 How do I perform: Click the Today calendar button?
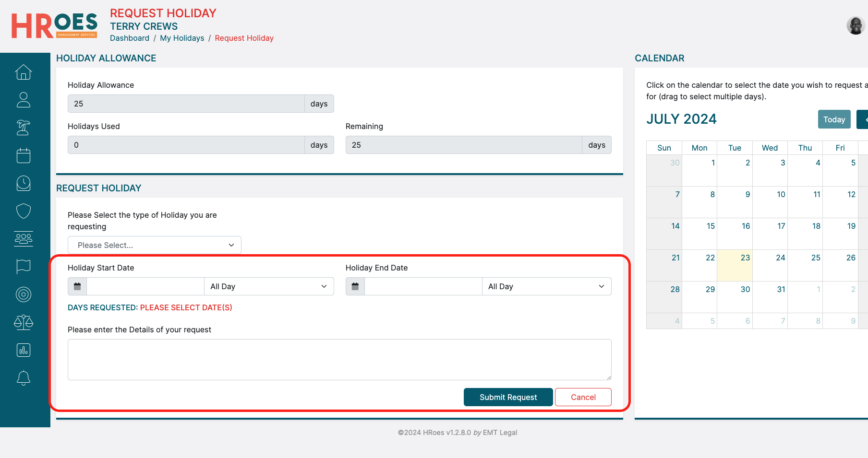[x=834, y=119]
